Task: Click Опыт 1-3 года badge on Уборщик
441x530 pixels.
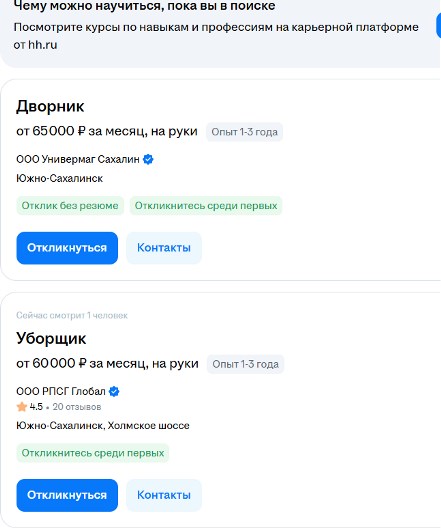Action: pyautogui.click(x=245, y=364)
